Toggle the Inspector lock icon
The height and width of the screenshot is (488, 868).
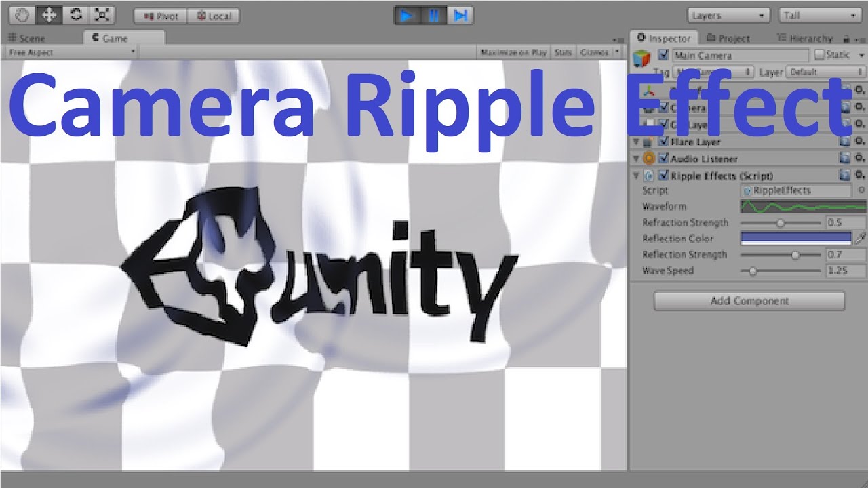(x=846, y=39)
